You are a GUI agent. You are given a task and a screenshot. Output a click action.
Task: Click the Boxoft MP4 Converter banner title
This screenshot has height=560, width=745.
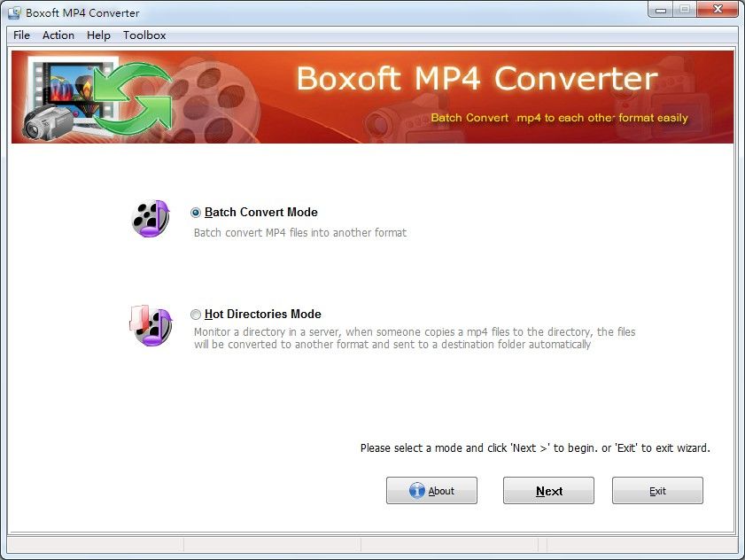click(477, 79)
